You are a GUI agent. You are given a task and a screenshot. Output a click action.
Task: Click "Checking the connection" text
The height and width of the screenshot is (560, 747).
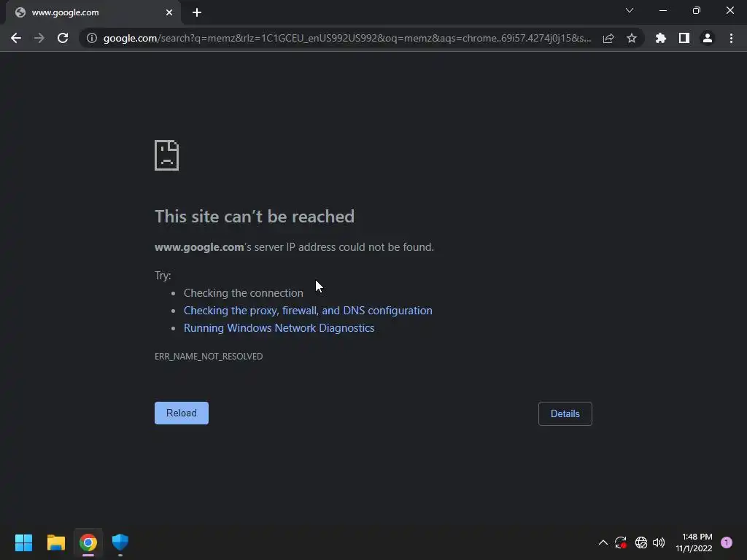click(244, 293)
